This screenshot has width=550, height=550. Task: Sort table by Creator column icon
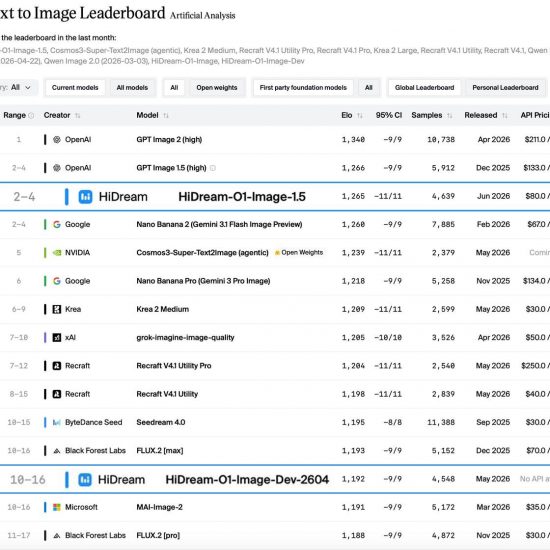tap(78, 115)
